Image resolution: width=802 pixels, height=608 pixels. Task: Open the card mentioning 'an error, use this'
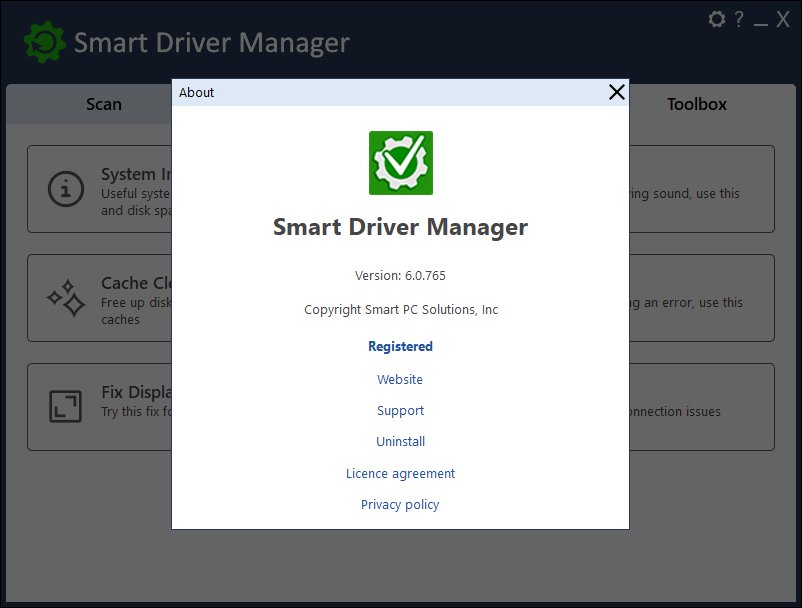point(702,298)
